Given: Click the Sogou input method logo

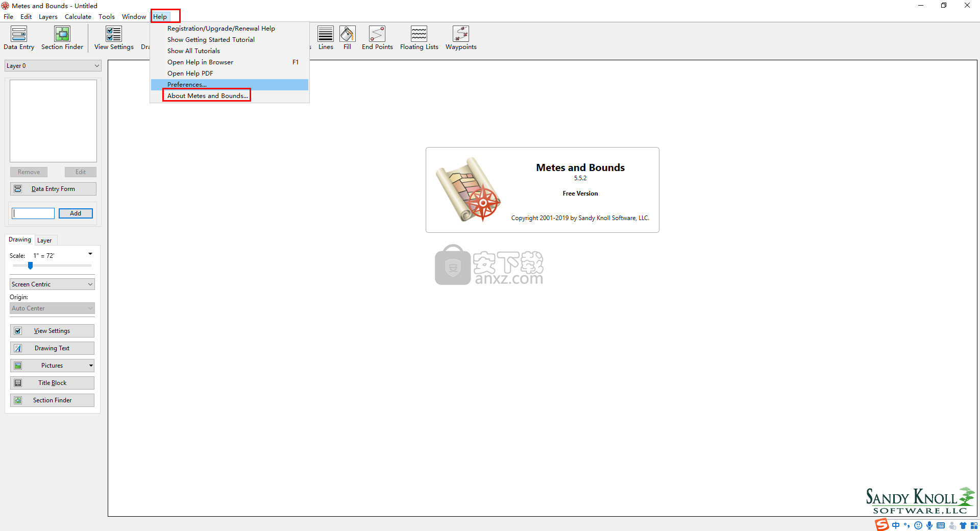Looking at the screenshot, I should (881, 525).
